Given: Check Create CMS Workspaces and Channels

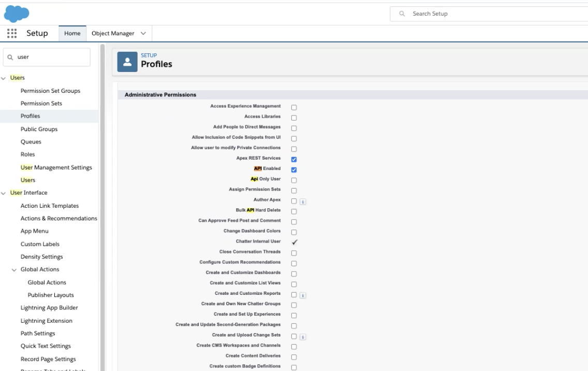Looking at the screenshot, I should point(294,347).
